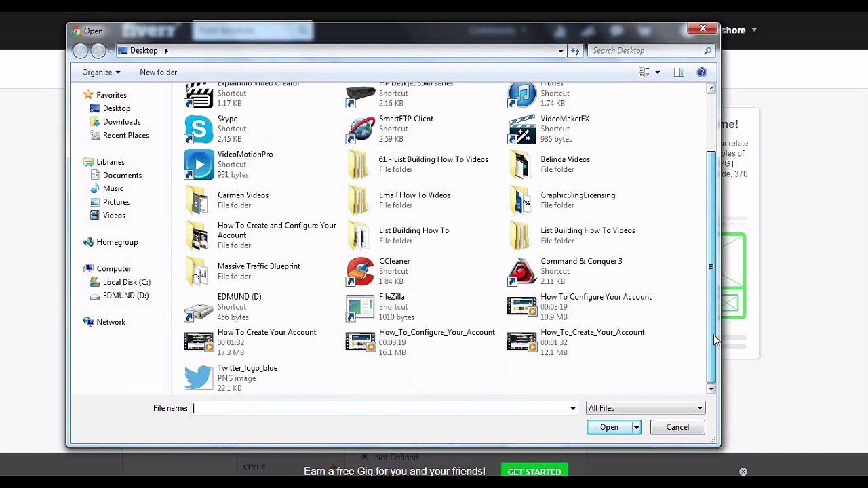The image size is (868, 488).
Task: Select the List Building How To Videos folder icon
Action: click(x=521, y=236)
